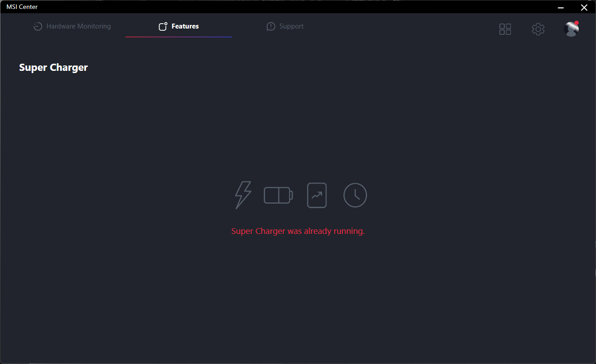The width and height of the screenshot is (596, 364).
Task: Open the user profile avatar
Action: [x=571, y=29]
